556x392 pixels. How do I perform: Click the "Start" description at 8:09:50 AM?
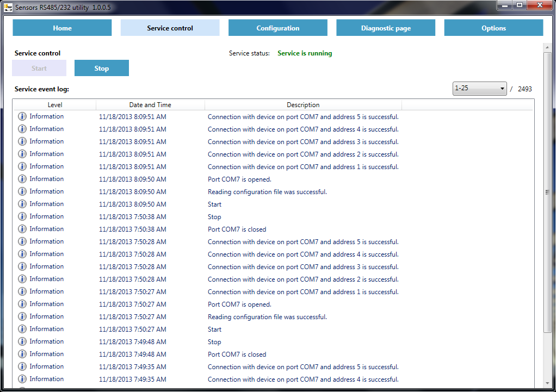pos(214,204)
